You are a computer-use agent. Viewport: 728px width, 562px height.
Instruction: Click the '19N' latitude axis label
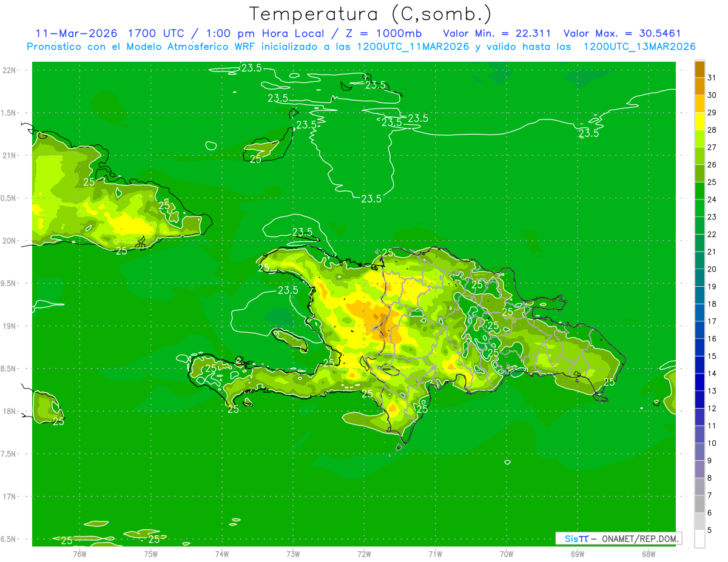9,326
